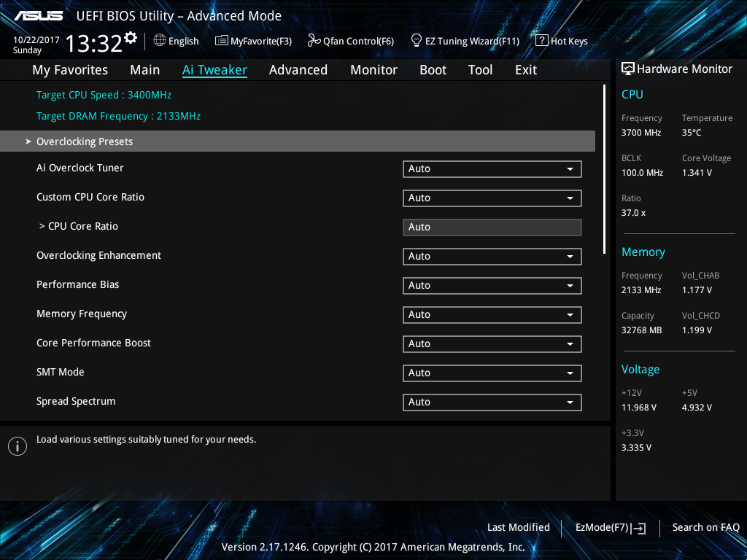Open Core Performance Boost dropdown
Viewport: 747px width, 560px height.
pyautogui.click(x=492, y=344)
